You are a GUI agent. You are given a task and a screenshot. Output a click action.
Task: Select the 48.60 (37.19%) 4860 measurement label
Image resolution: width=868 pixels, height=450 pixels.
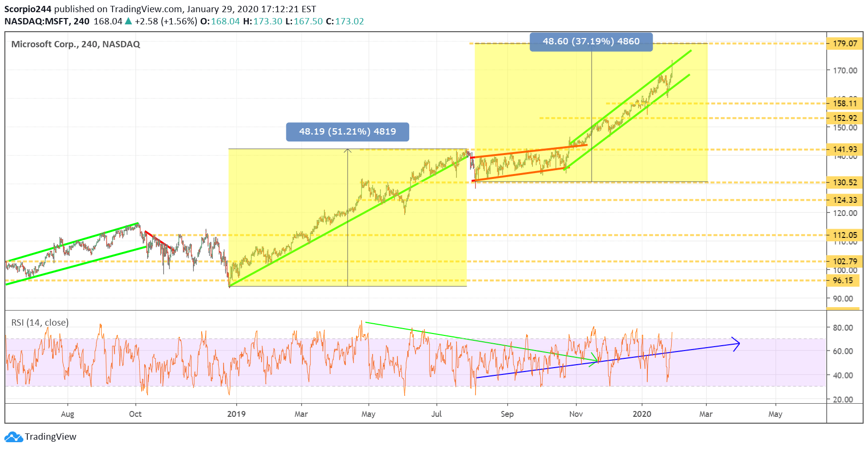pyautogui.click(x=591, y=41)
